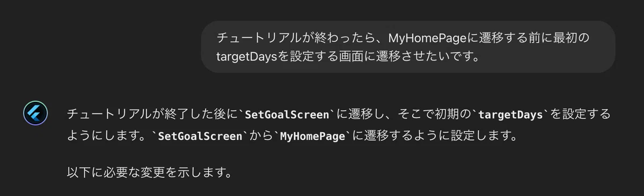Select the user message bubble
The height and width of the screenshot is (196, 644).
coord(408,47)
